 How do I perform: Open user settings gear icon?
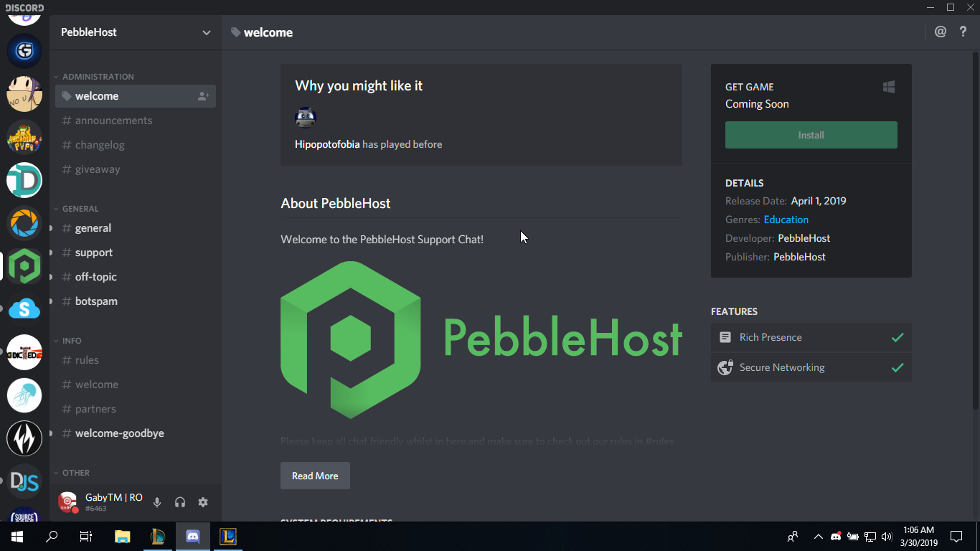(203, 502)
